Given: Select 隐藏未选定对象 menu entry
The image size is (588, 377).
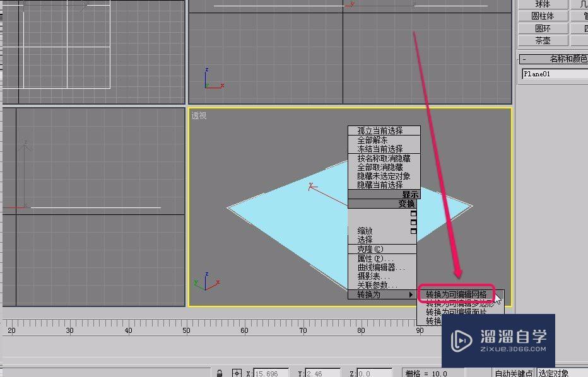Looking at the screenshot, I should 384,176.
